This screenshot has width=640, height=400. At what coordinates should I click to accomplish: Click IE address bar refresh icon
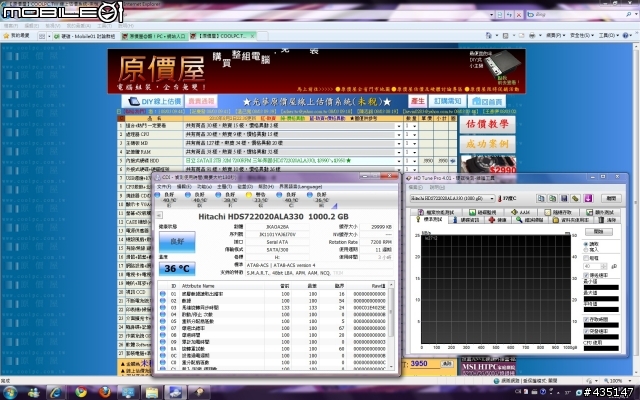click(x=509, y=15)
